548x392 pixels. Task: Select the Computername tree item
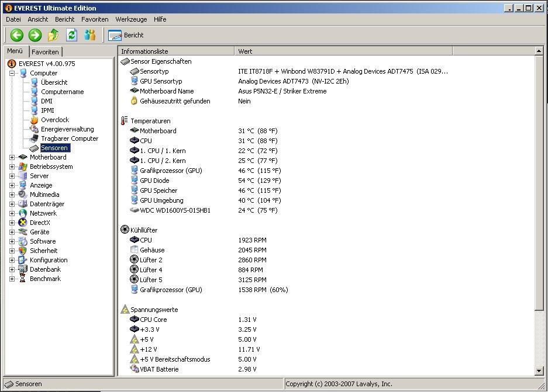(62, 92)
